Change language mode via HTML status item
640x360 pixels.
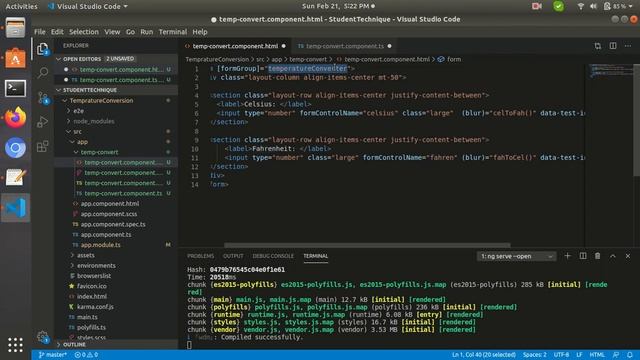[597, 355]
